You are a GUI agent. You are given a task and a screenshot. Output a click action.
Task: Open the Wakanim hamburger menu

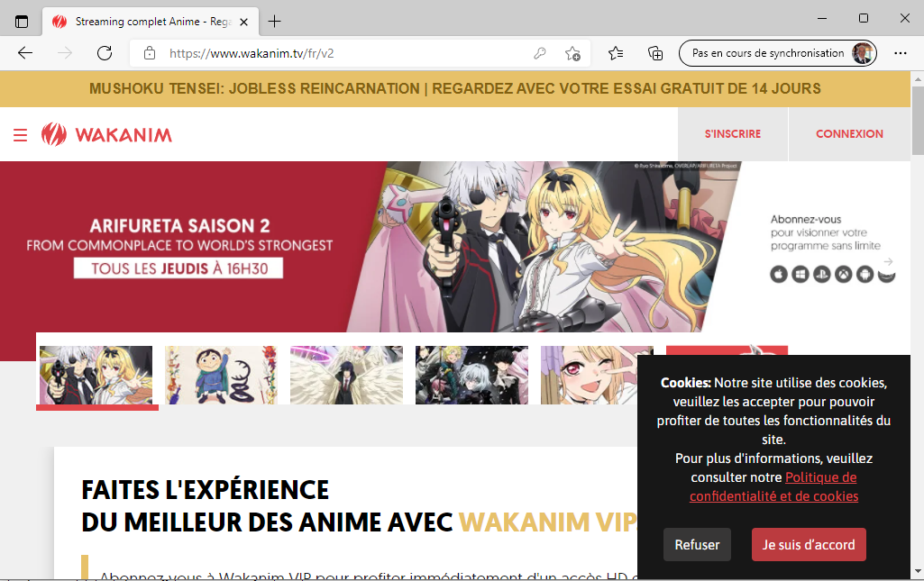pos(20,135)
